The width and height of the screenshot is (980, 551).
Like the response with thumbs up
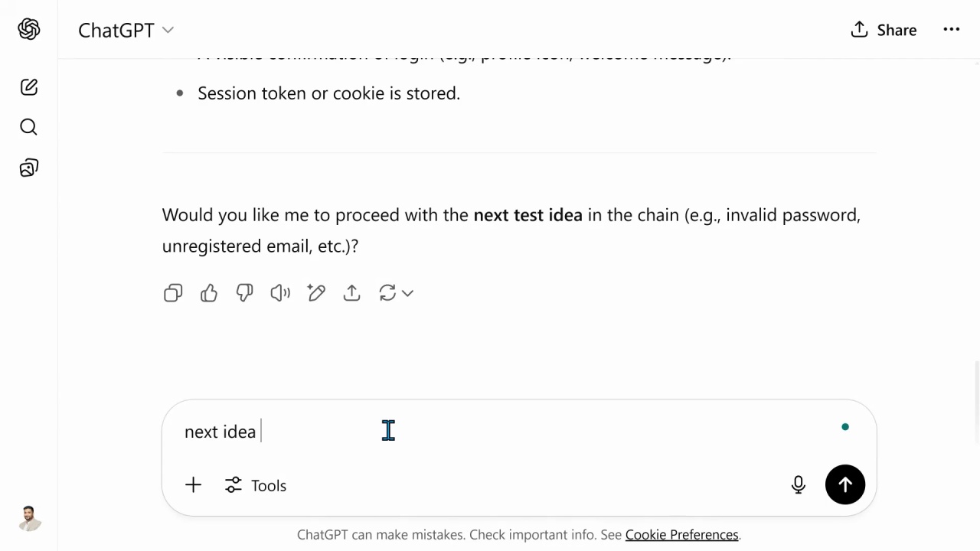(x=209, y=293)
